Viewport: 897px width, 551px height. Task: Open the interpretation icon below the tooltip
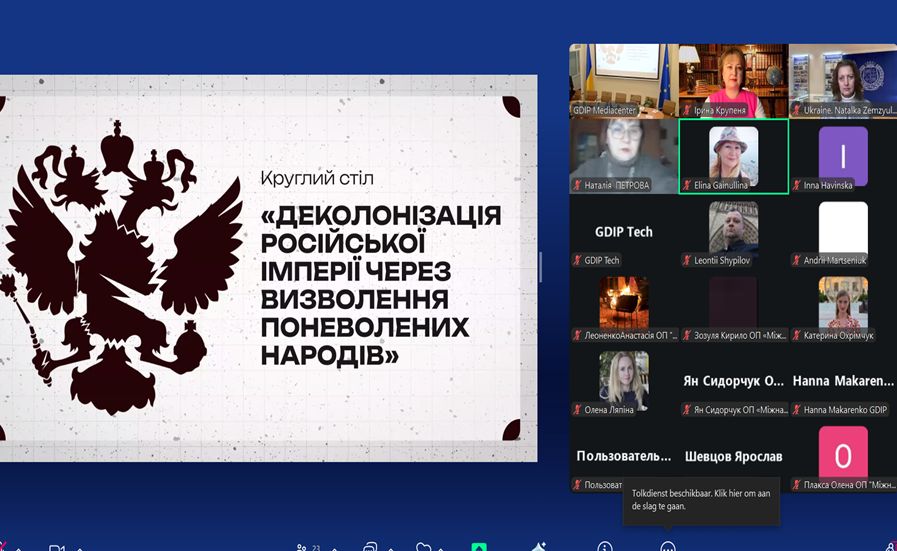[667, 547]
